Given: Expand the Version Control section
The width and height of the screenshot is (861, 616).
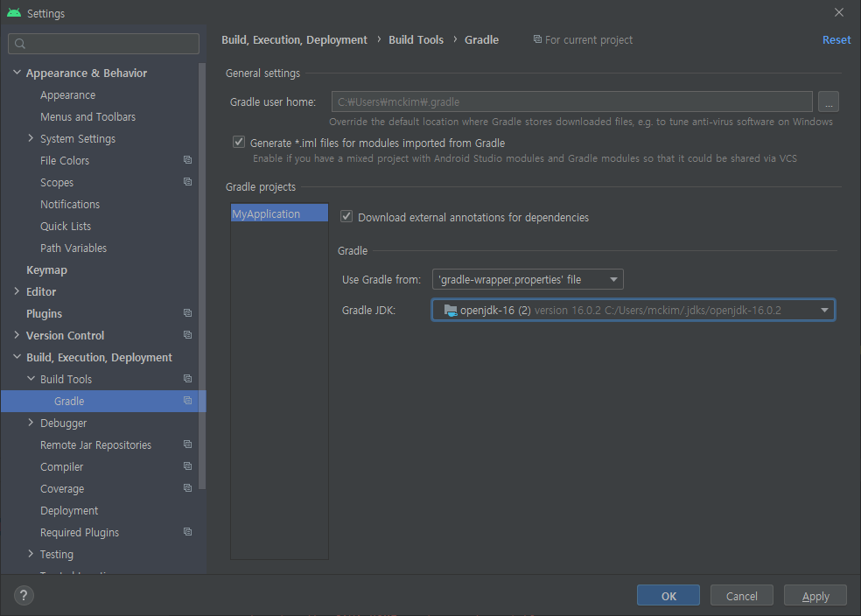Looking at the screenshot, I should [x=17, y=335].
